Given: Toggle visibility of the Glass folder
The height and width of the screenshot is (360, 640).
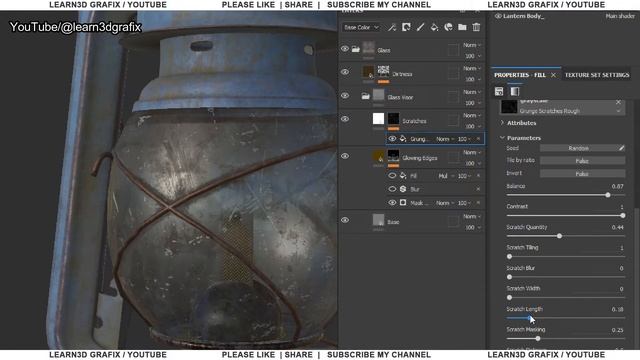Looking at the screenshot, I should click(345, 49).
